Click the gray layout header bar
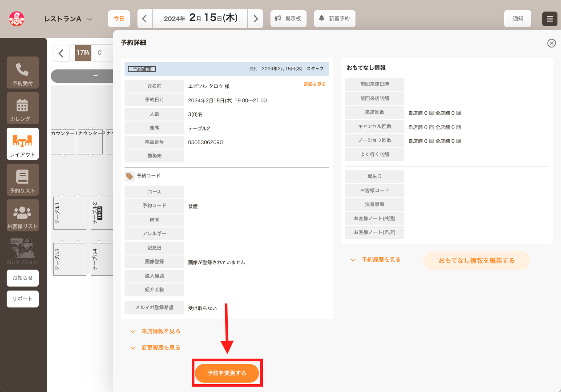The height and width of the screenshot is (392, 561). pos(82,76)
